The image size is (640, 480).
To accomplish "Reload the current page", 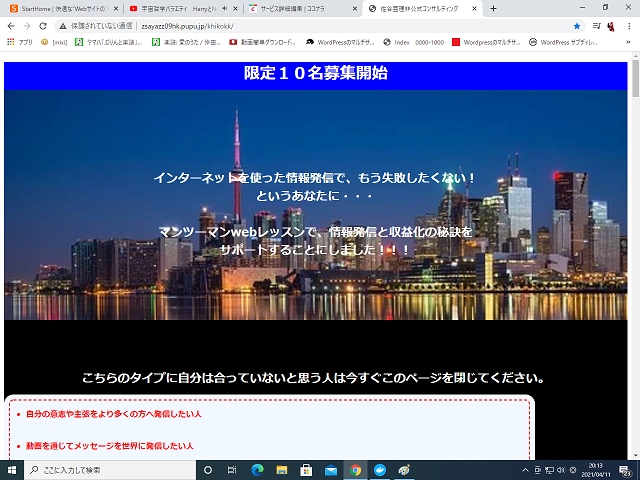I will tap(43, 26).
